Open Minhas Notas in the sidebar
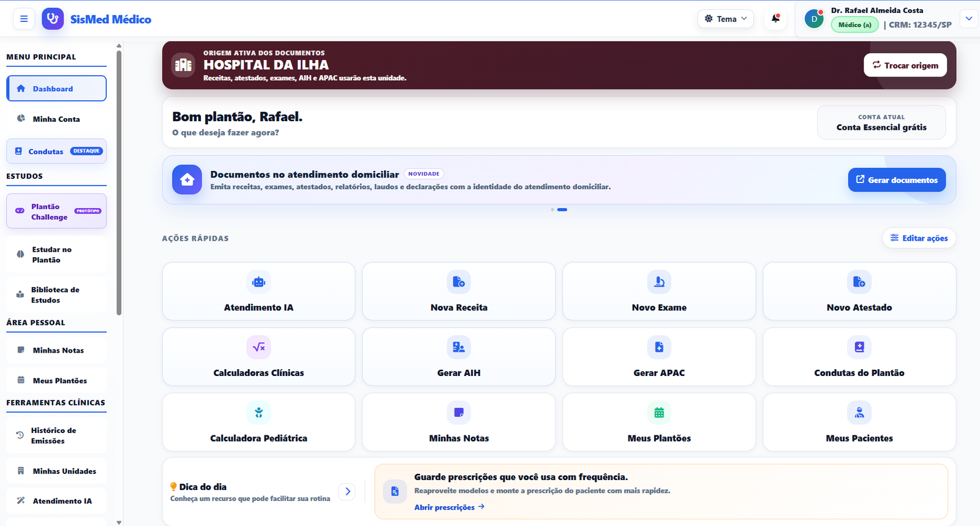This screenshot has height=526, width=980. (x=56, y=350)
